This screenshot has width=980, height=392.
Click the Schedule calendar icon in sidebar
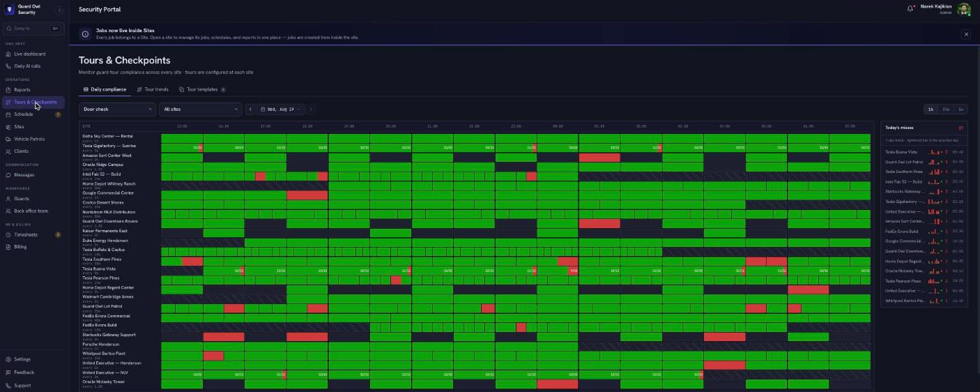coord(8,114)
